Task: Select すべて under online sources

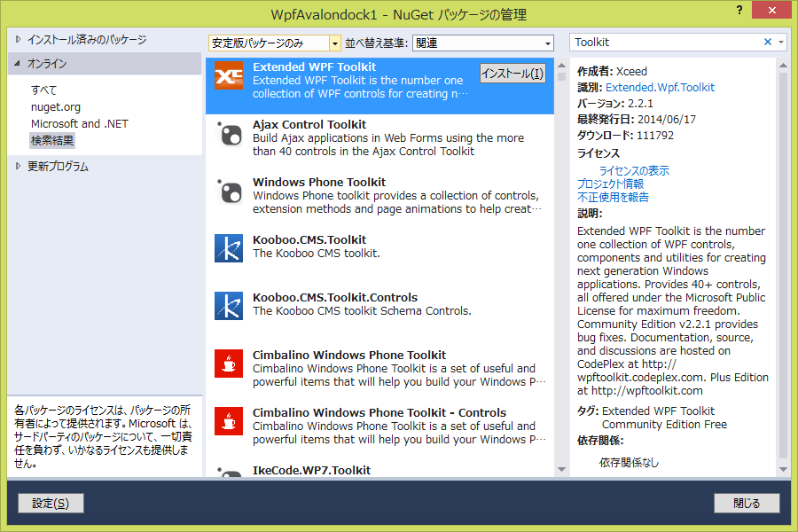Action: click(43, 90)
